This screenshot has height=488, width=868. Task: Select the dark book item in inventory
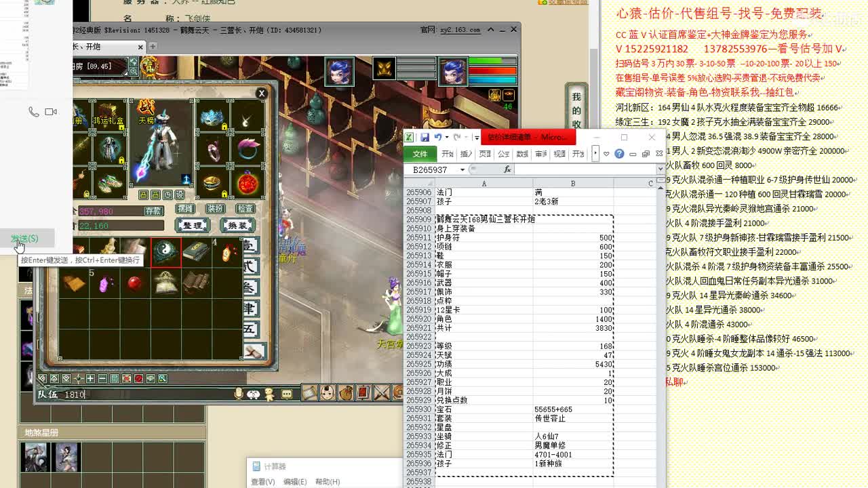[x=196, y=252]
